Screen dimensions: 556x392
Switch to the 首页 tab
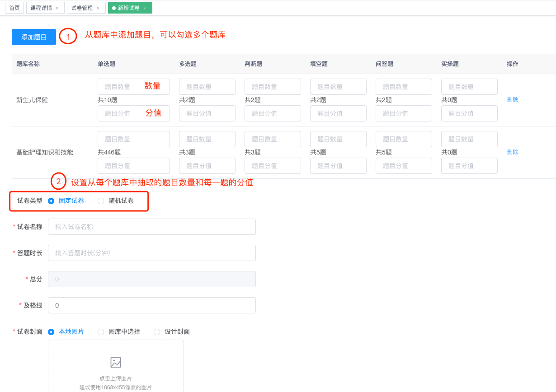(14, 8)
